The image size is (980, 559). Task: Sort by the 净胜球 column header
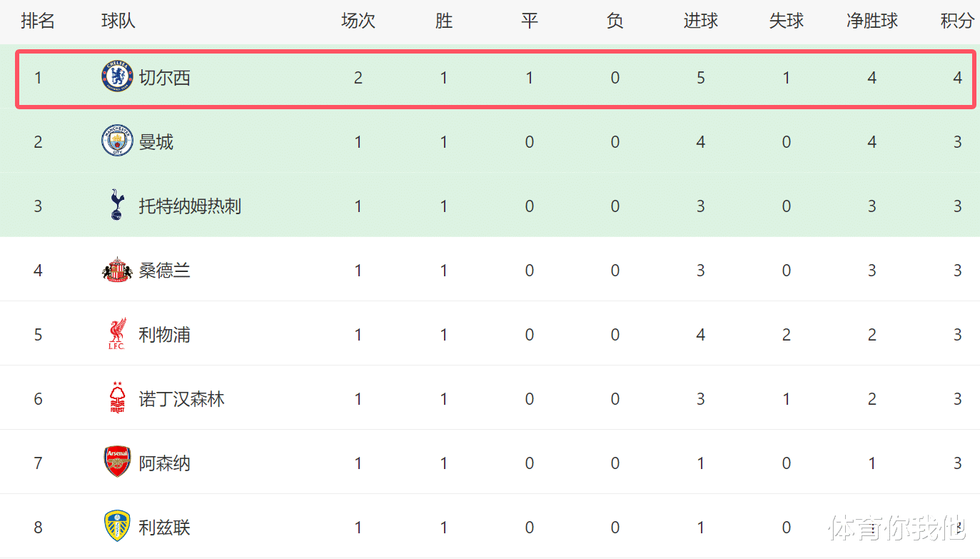[x=872, y=21]
